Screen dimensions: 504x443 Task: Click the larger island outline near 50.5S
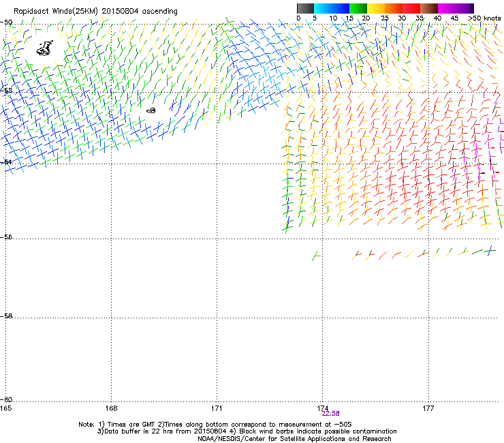click(45, 48)
